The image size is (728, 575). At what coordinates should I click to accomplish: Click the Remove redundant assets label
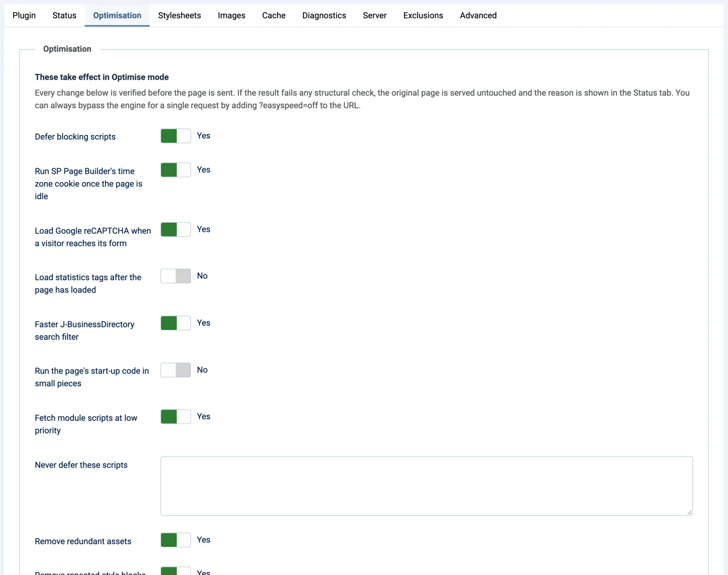point(83,541)
